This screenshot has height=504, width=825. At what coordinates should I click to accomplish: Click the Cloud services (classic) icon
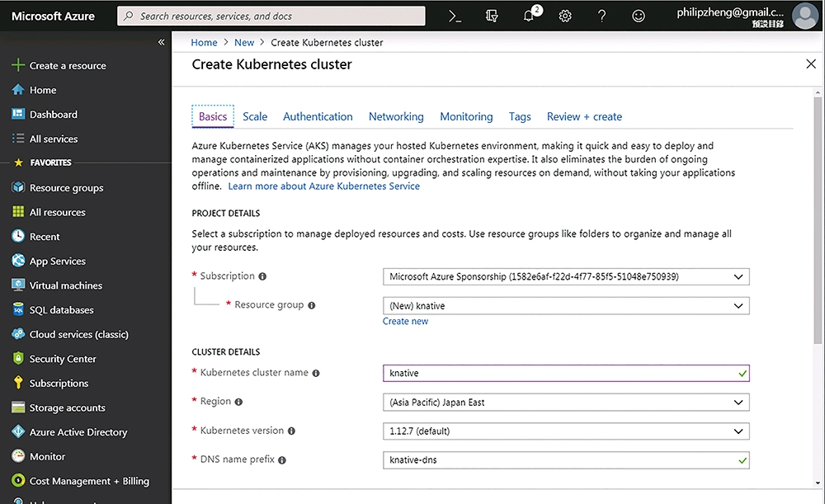pos(18,334)
